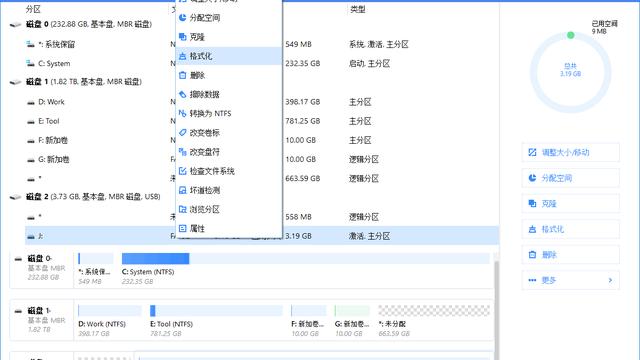640x360 pixels.
Task: Click the drive icon next to C: System
Action: [x=30, y=63]
